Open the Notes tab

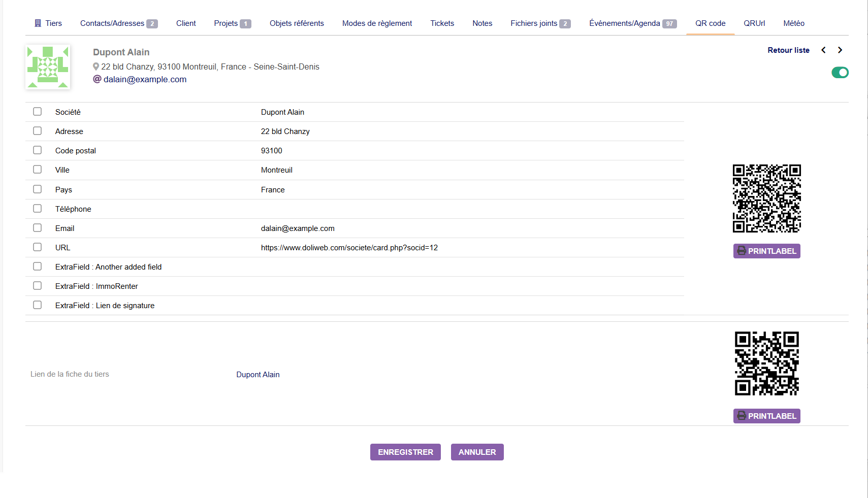pyautogui.click(x=483, y=23)
